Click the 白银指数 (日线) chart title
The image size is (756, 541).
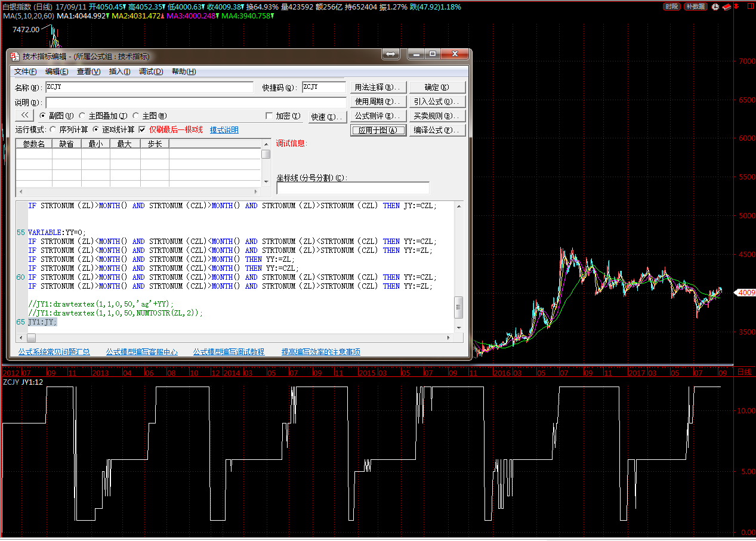pyautogui.click(x=29, y=7)
